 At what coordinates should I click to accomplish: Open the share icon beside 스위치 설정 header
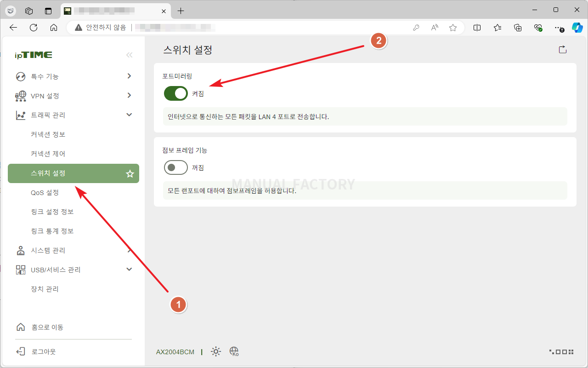(x=562, y=50)
